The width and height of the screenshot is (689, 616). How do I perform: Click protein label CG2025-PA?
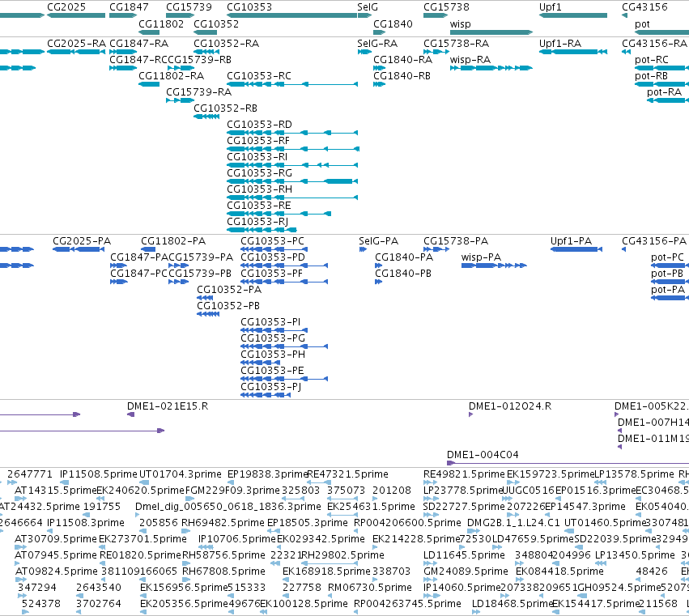click(82, 241)
